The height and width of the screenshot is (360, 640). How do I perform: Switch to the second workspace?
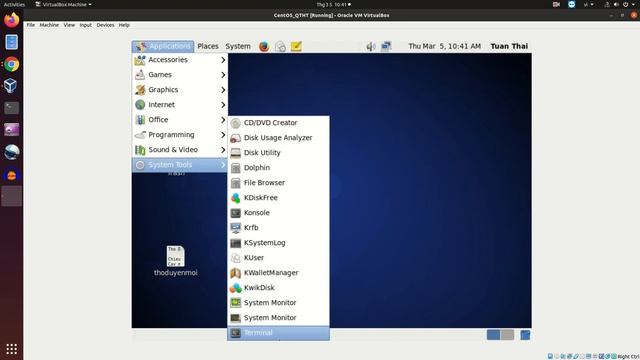click(x=507, y=335)
